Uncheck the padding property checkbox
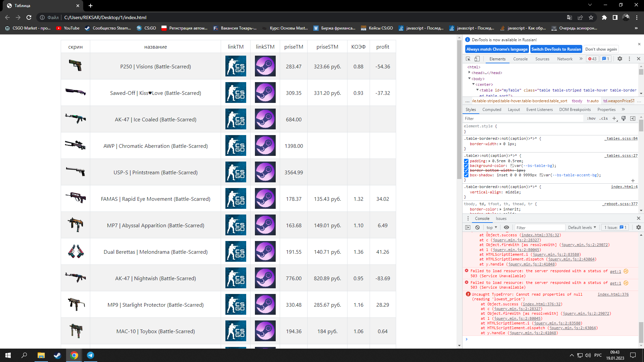The image size is (644, 362). point(466,161)
